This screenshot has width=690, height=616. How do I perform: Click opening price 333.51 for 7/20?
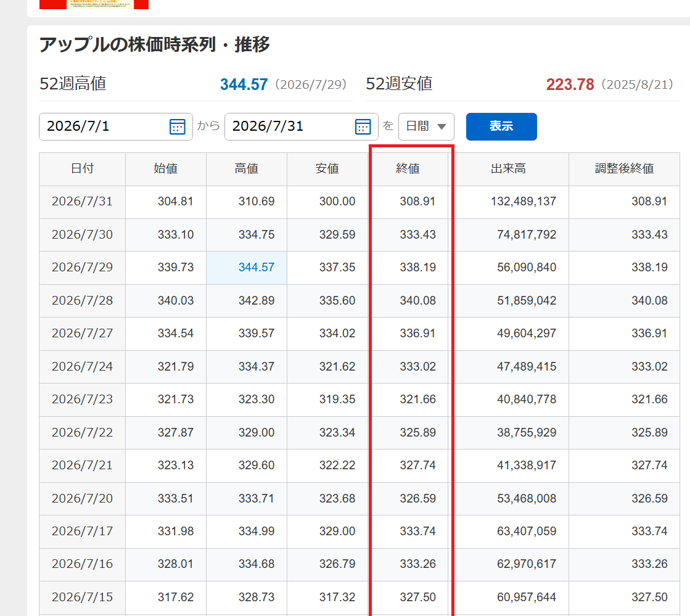pos(176,498)
